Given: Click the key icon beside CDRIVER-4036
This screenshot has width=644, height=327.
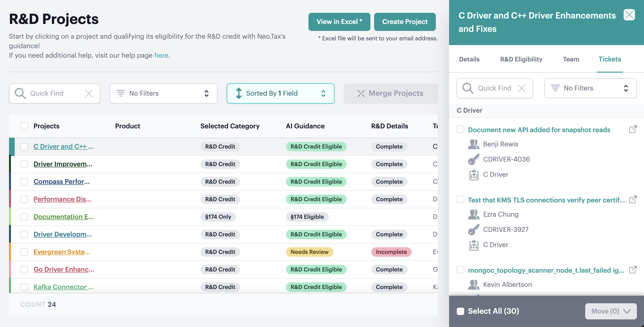Looking at the screenshot, I should point(474,159).
